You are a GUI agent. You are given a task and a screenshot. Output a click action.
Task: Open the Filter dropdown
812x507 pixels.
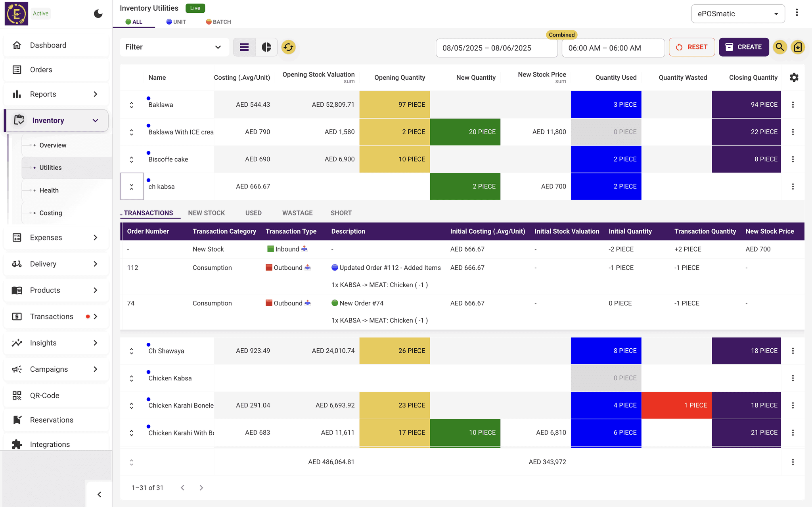coord(174,47)
